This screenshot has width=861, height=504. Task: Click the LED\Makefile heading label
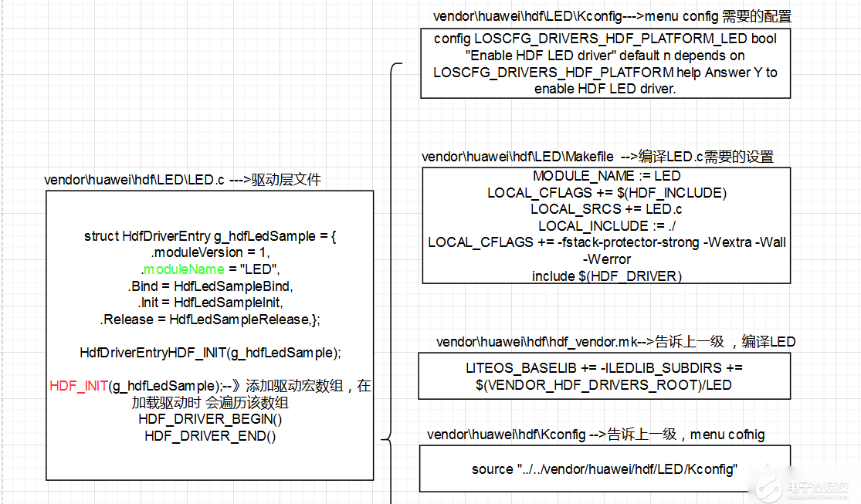pos(597,157)
